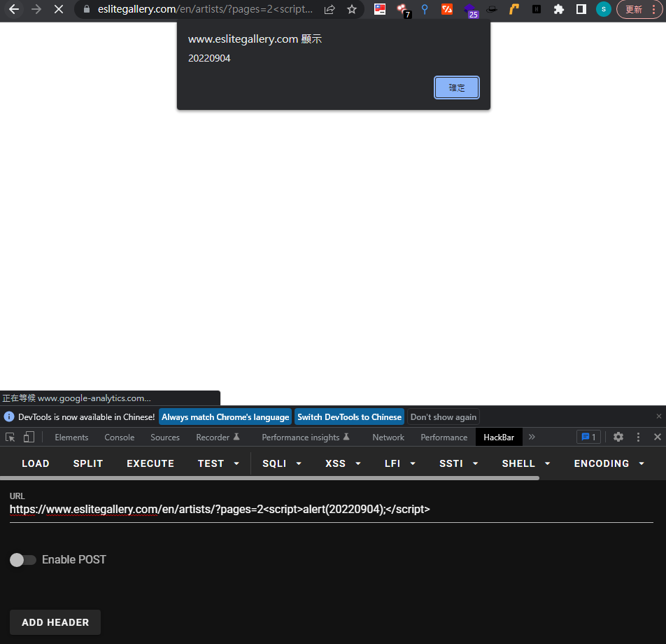666x644 pixels.
Task: Toggle the device toolbar icon
Action: pyautogui.click(x=29, y=437)
